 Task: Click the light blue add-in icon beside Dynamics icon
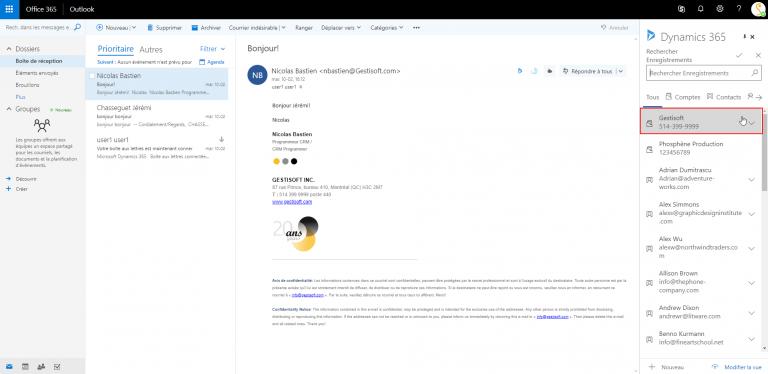point(534,71)
